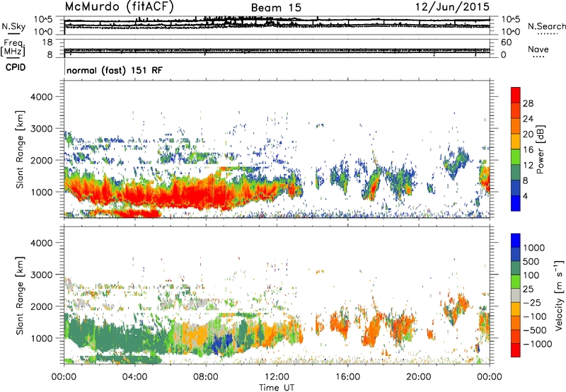The height and width of the screenshot is (392, 566).
Task: Click the noise trace in the N.Sky panel
Action: pyautogui.click(x=277, y=23)
